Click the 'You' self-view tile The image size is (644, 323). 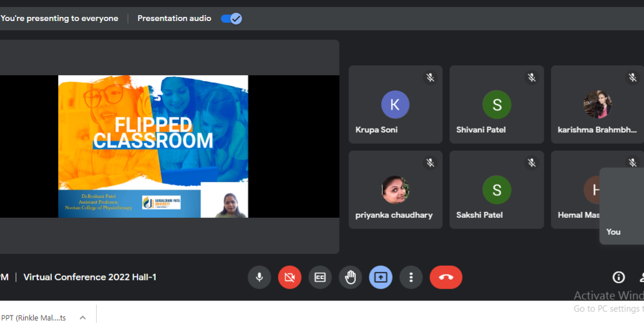point(622,206)
